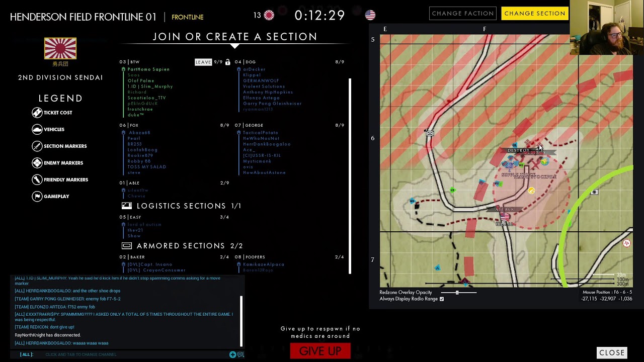Click the DESTROY objective banner on map

point(518,150)
